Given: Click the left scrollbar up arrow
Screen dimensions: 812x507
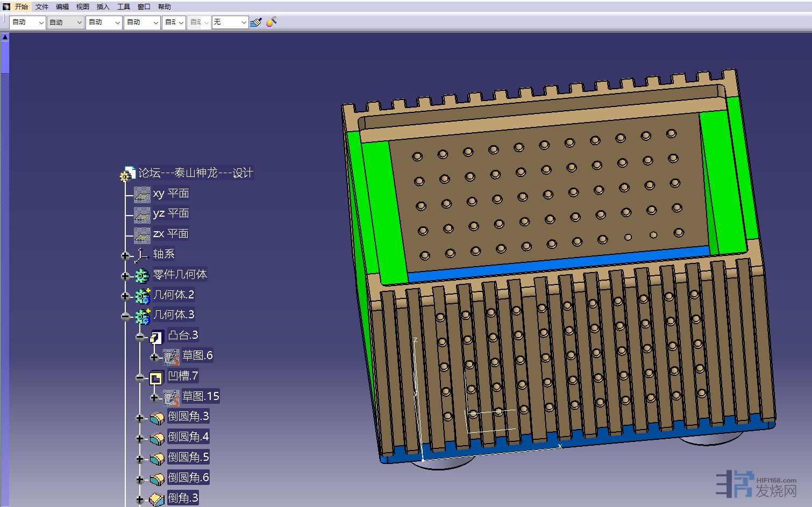Looking at the screenshot, I should 4,37.
